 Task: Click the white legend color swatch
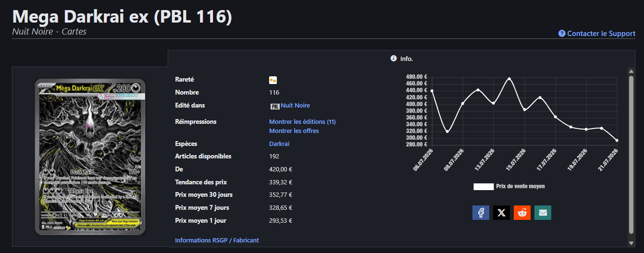[483, 187]
